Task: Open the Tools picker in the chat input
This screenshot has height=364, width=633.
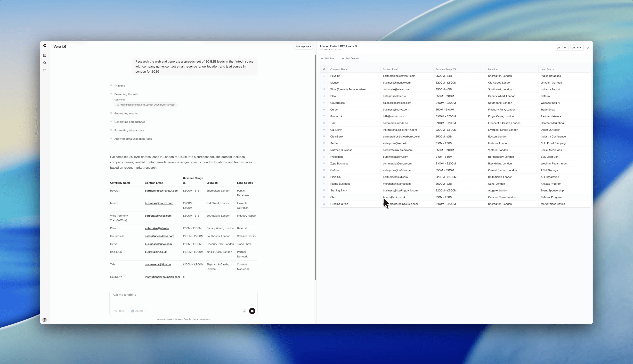Action: 119,311
